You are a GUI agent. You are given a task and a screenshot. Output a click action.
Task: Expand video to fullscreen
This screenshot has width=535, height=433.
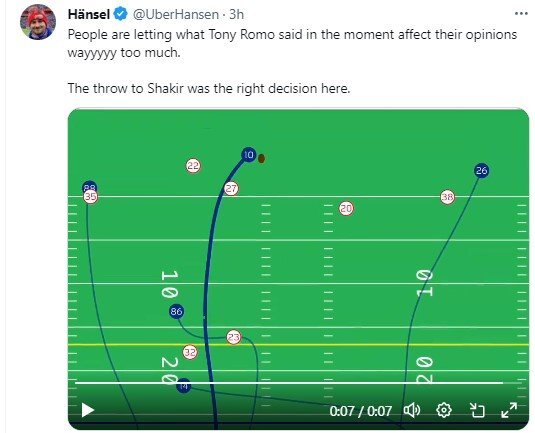point(509,410)
